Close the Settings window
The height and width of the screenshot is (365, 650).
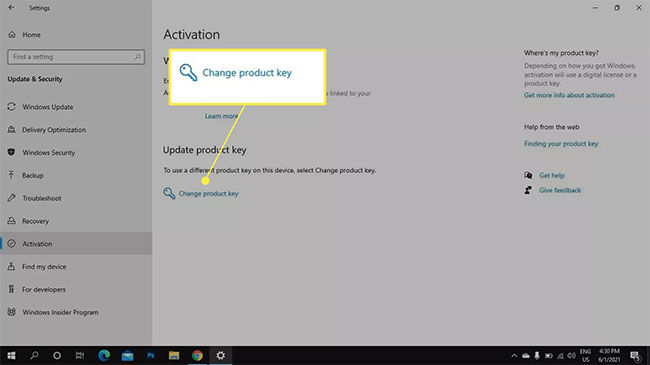(639, 8)
